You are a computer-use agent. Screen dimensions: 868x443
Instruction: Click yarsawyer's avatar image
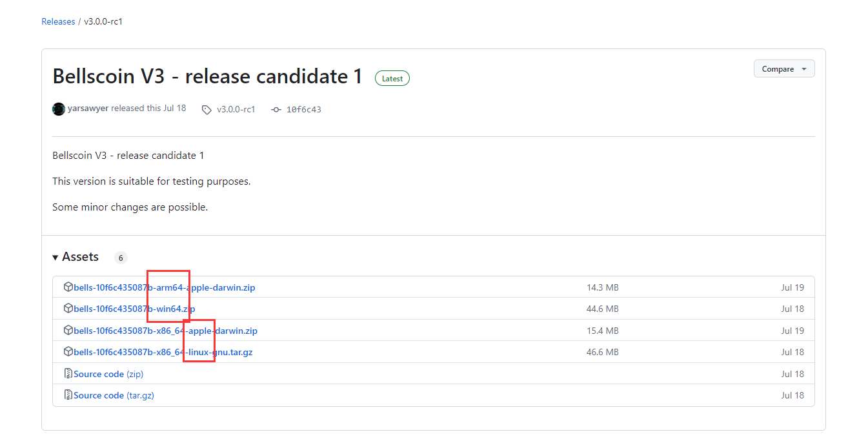(59, 109)
